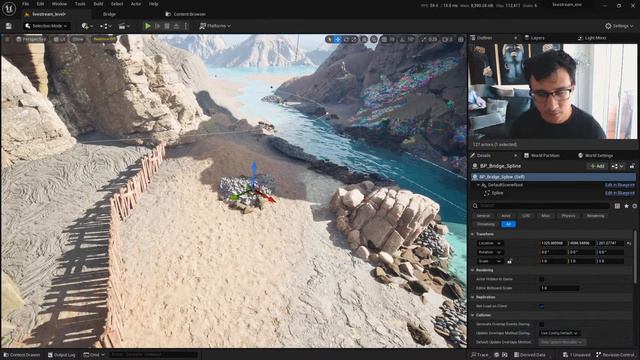The image size is (640, 360).
Task: Open the Edit menu
Action: pyautogui.click(x=40, y=4)
